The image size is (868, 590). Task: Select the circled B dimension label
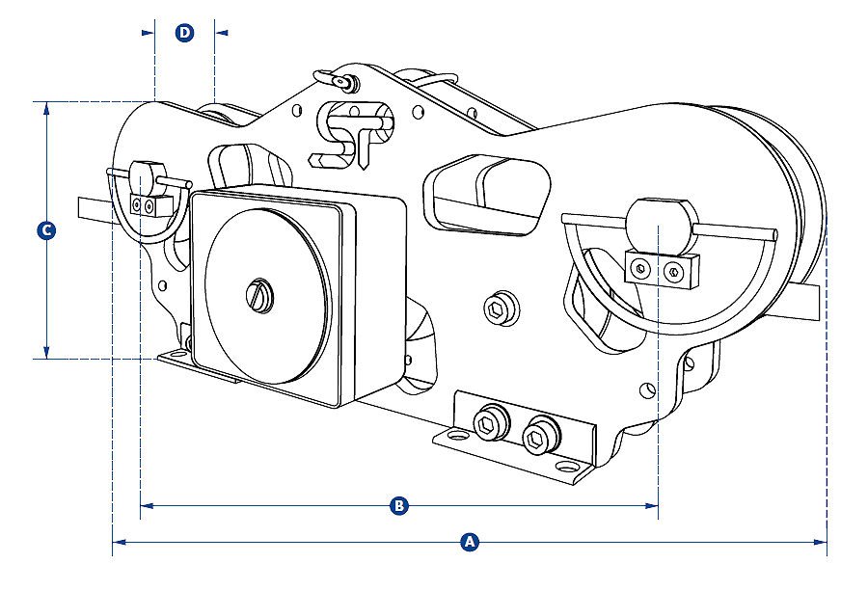click(x=397, y=505)
